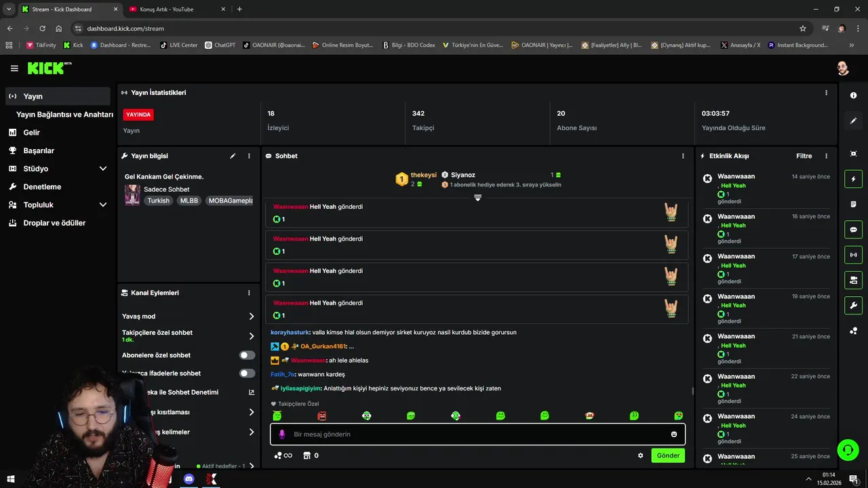Expand the Aktif hedefler row chevron
The image size is (868, 488).
coord(252,466)
